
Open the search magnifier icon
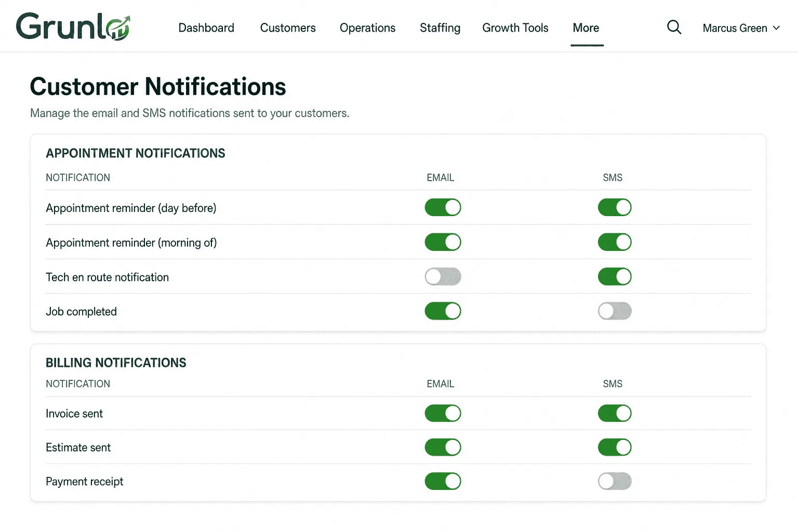pyautogui.click(x=674, y=27)
